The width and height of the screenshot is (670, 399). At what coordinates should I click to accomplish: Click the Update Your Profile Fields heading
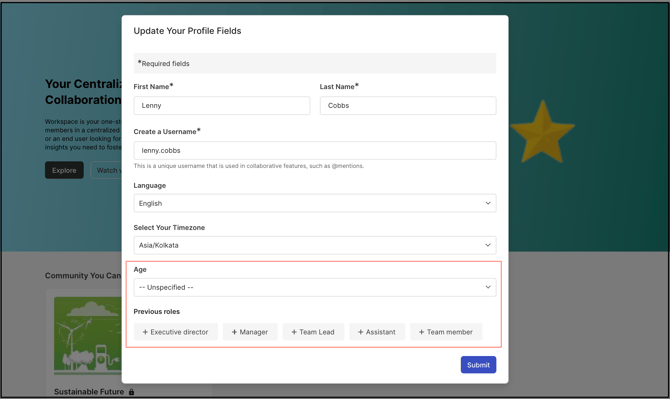coord(187,31)
